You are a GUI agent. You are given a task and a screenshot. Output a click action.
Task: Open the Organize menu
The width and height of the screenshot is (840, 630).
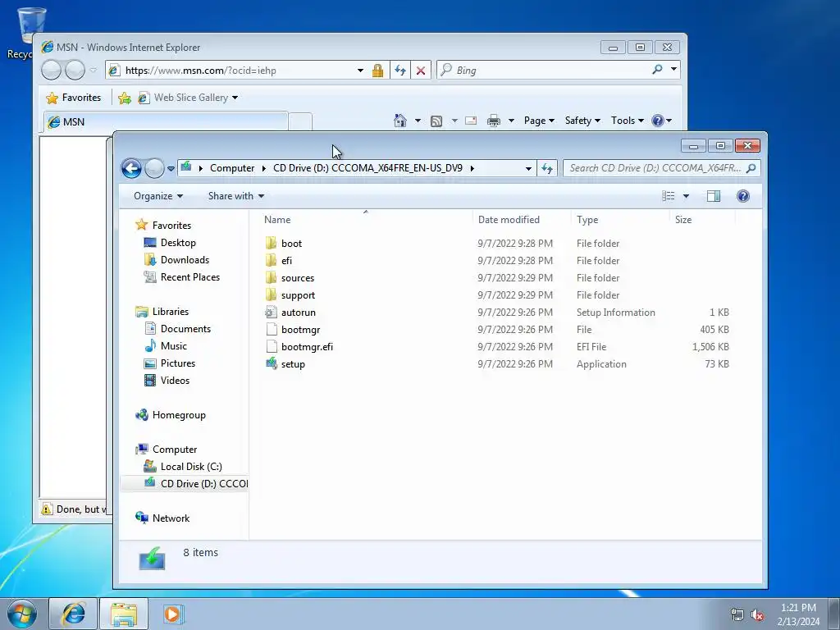[158, 196]
